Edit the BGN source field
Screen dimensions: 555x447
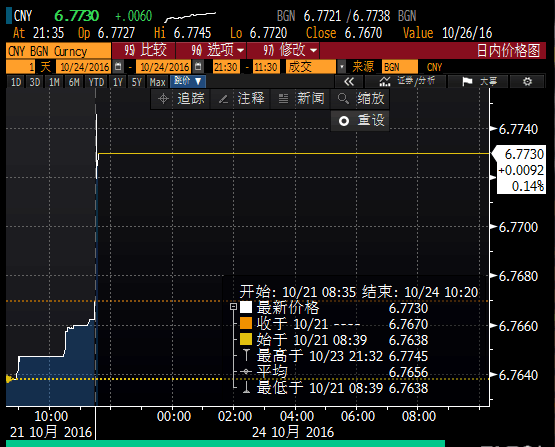400,67
